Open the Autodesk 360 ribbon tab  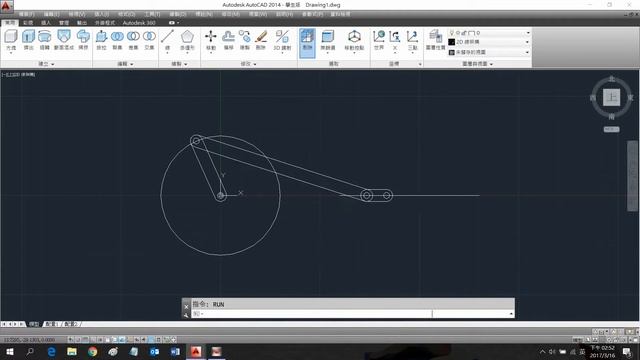pos(139,23)
